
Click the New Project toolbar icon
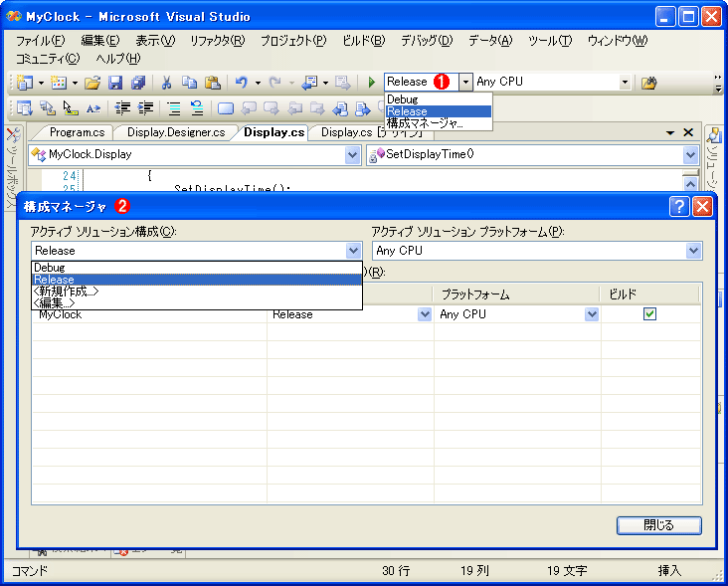tap(25, 83)
